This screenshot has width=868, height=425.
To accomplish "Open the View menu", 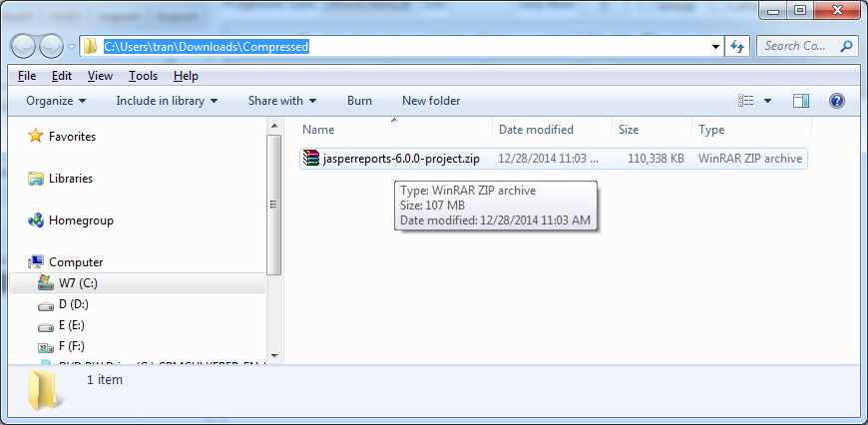I will 100,76.
